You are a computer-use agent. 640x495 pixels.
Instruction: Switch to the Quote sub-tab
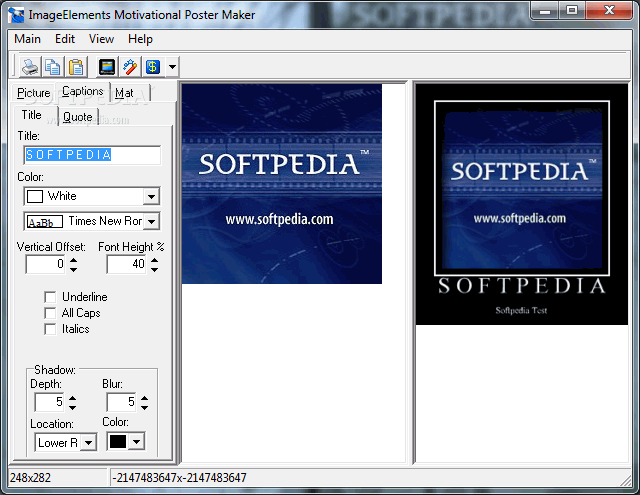point(78,117)
